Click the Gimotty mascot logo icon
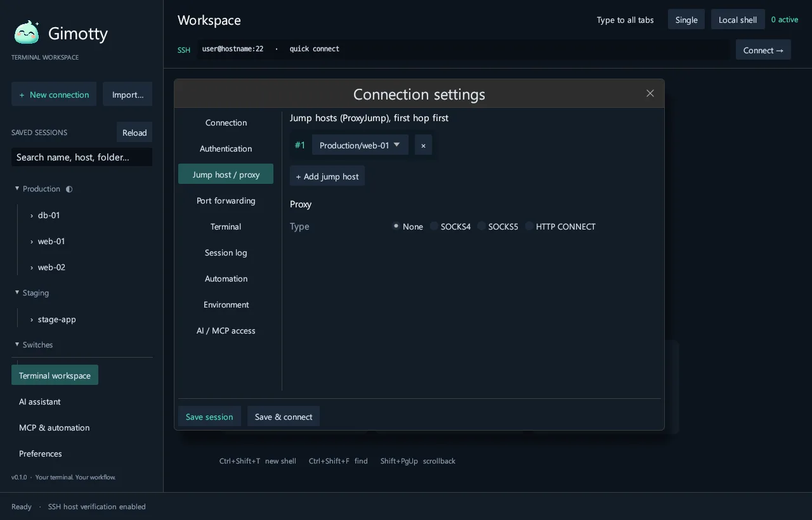The height and width of the screenshot is (520, 812). (27, 33)
